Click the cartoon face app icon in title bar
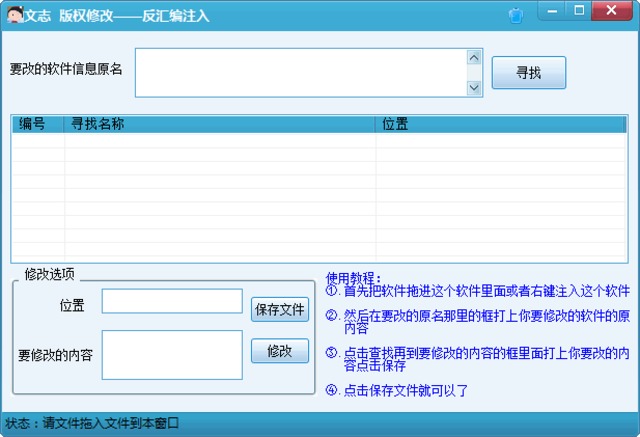Image resolution: width=640 pixels, height=437 pixels. (x=13, y=15)
